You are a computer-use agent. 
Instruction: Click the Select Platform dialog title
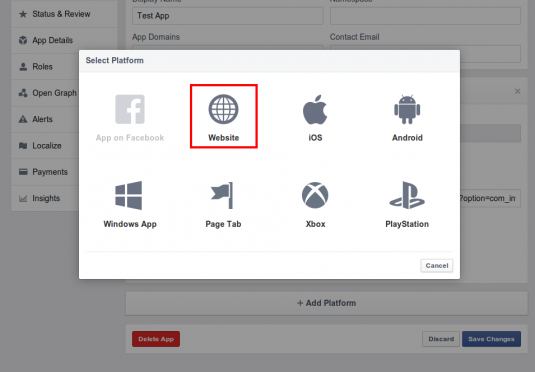click(115, 60)
